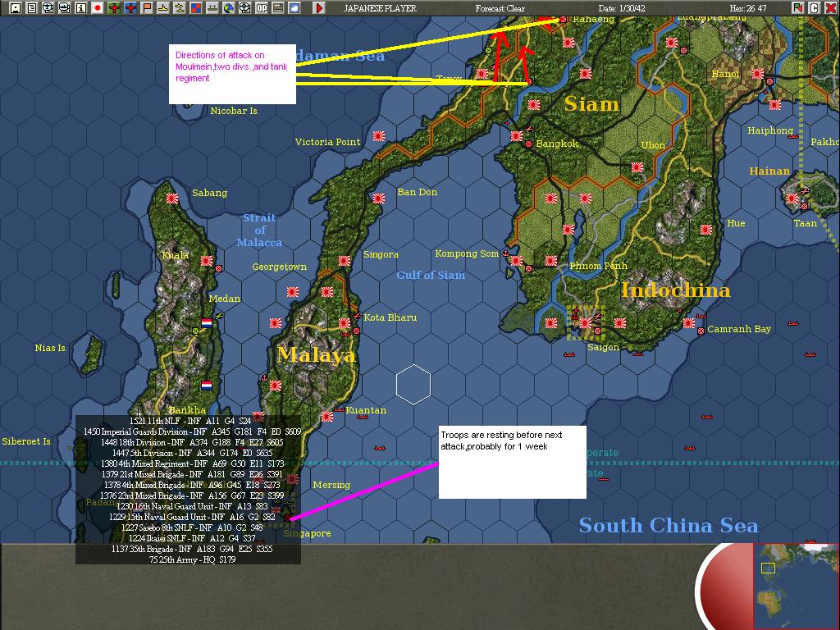Click the world minimap thumbnail
Screen dimensions: 840x630
pos(796,586)
